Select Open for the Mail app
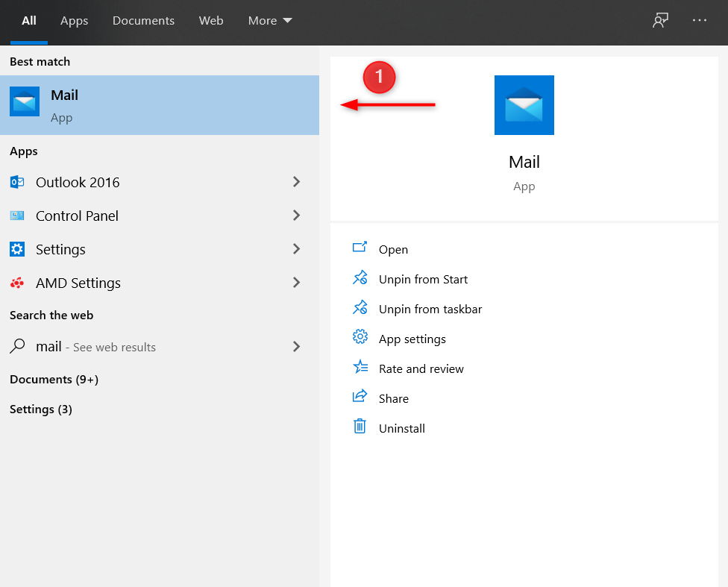The width and height of the screenshot is (728, 587). (393, 249)
